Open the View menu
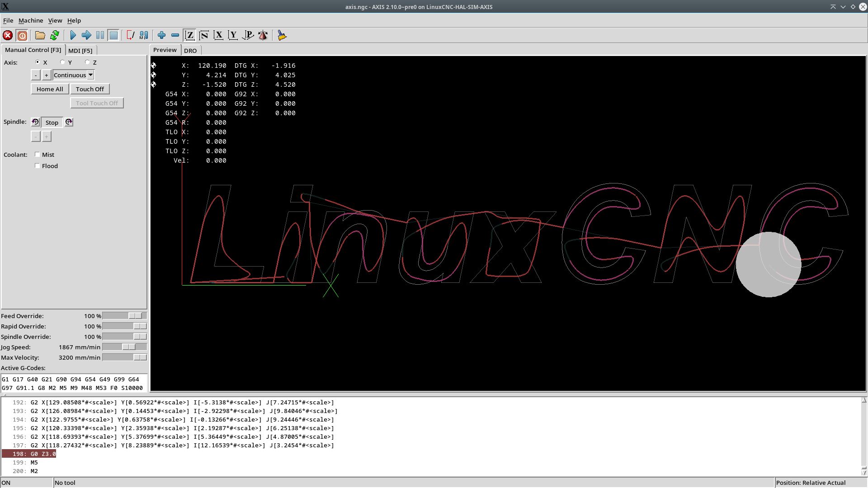 (x=55, y=20)
